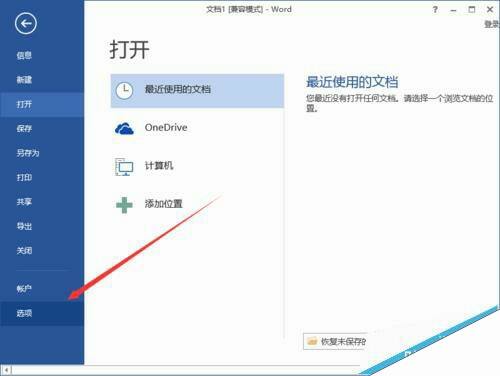Maximize the Word window
This screenshot has height=376, width=500.
[472, 10]
